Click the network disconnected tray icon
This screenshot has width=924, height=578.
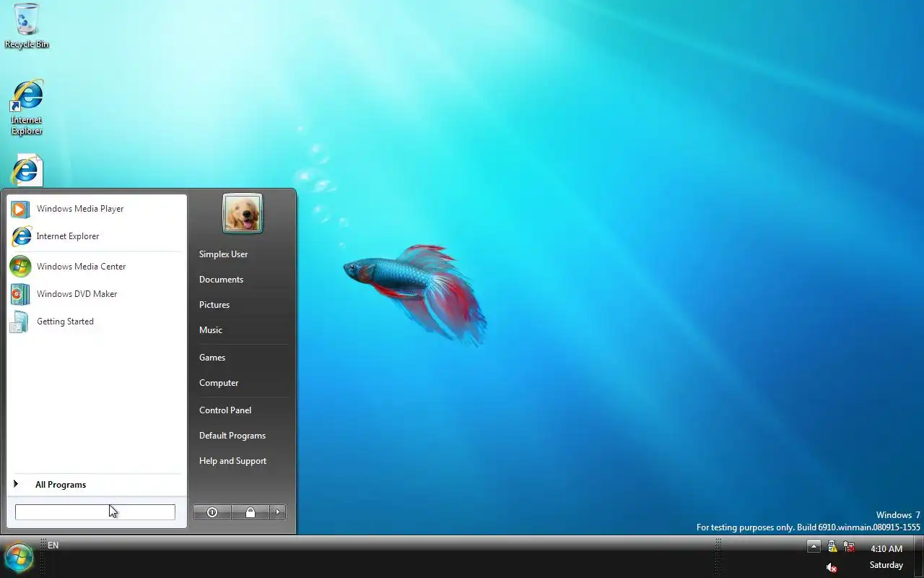(x=849, y=548)
